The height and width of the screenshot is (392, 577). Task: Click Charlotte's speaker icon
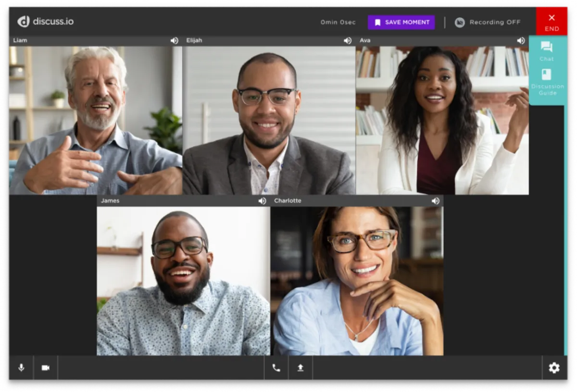click(x=435, y=201)
